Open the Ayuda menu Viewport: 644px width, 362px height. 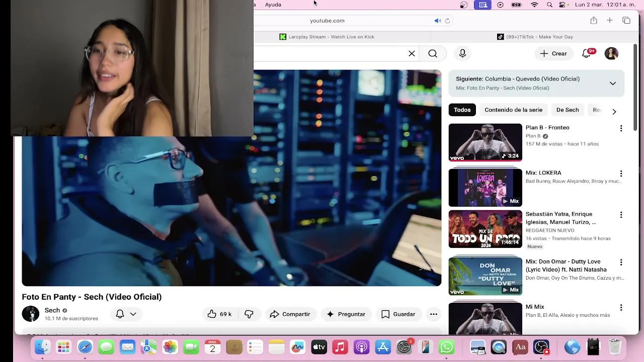coord(273,5)
